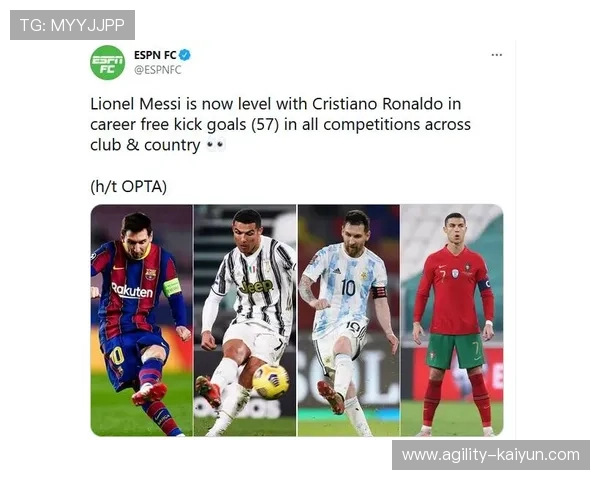Open the three-dot more options menu
Image resolution: width=600 pixels, height=480 pixels.
[x=497, y=55]
